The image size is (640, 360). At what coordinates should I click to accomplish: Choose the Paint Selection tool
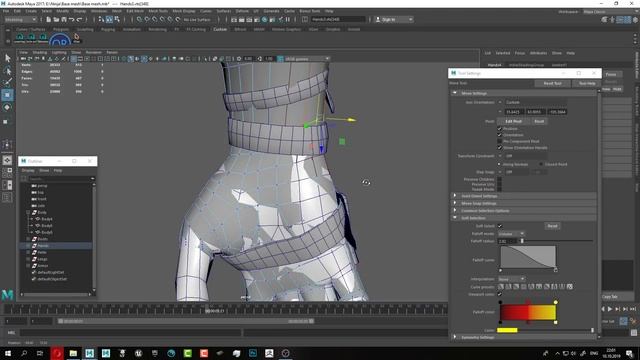click(7, 82)
